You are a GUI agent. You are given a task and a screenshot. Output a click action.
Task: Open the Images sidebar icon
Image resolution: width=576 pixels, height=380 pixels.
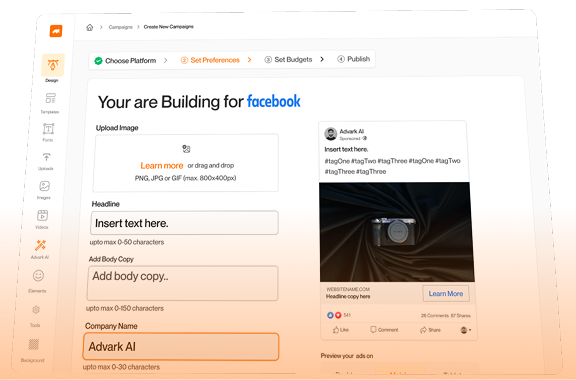(44, 186)
